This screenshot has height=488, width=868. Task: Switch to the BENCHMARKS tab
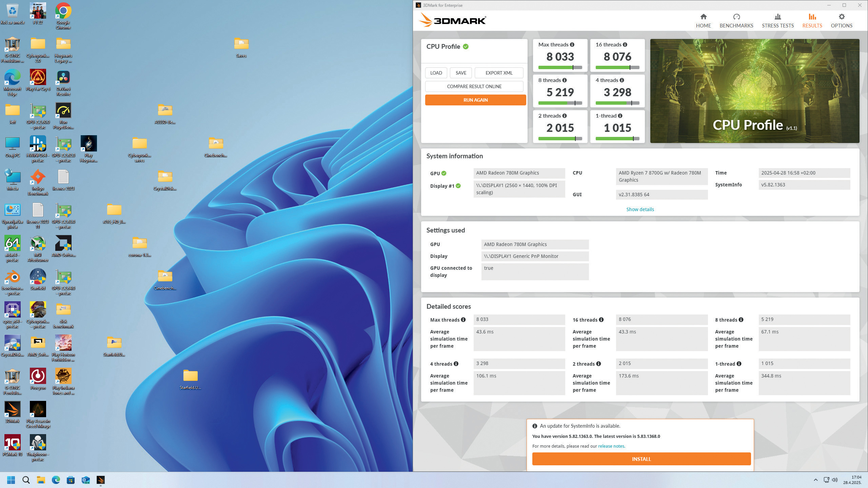(x=736, y=21)
